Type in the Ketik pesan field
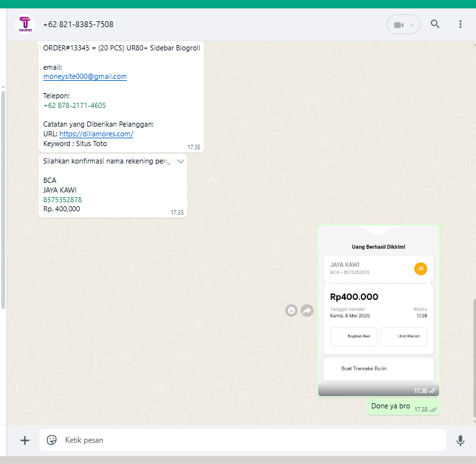The image size is (476, 464). tap(246, 440)
